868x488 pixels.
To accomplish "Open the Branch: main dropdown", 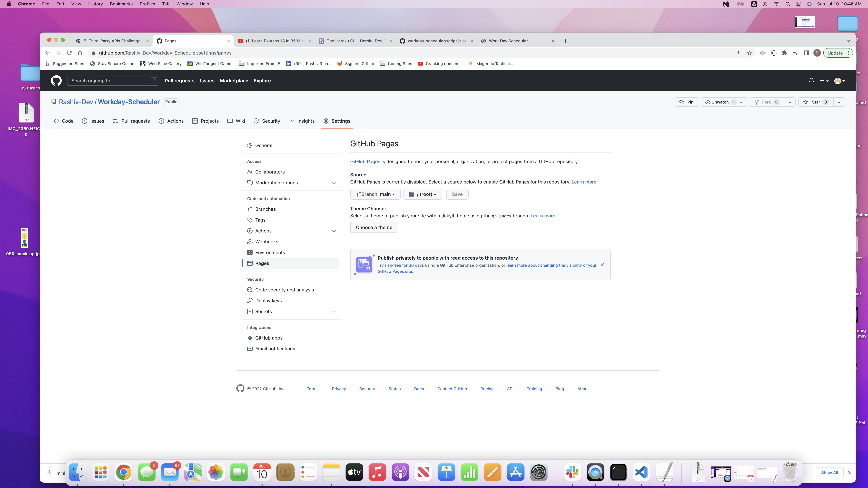I will pos(375,194).
